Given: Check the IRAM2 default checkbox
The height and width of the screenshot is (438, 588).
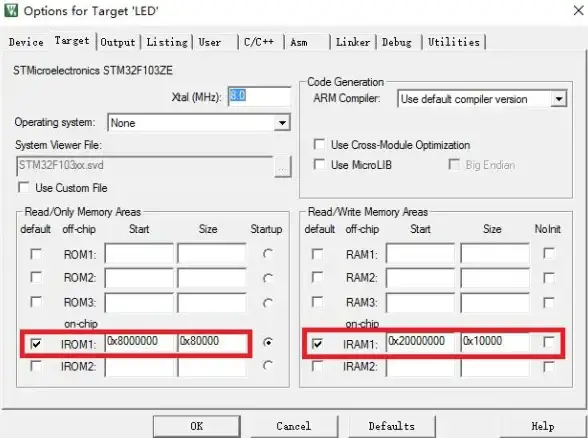Looking at the screenshot, I should coord(317,365).
